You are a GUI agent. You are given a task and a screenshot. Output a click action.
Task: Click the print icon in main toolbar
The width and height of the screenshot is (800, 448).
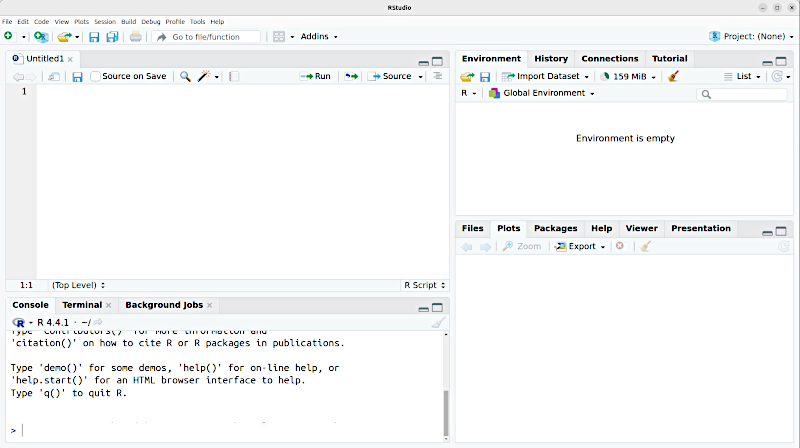(135, 37)
